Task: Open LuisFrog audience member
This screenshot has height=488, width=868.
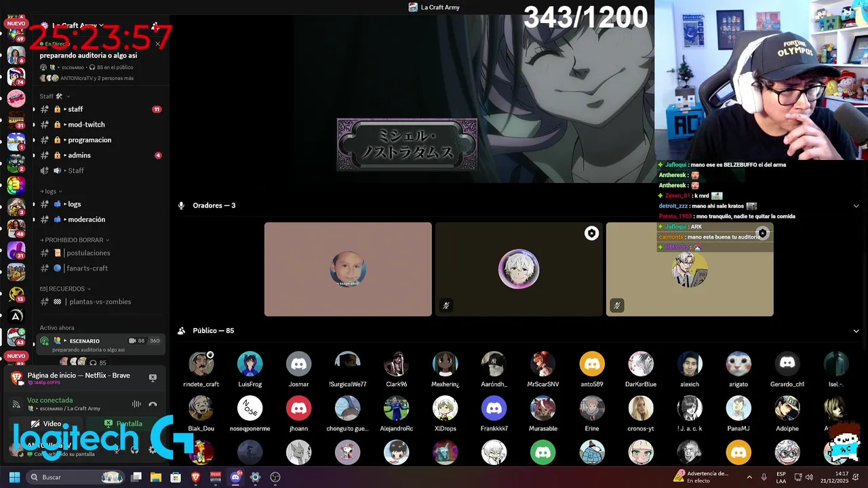Action: 250,369
